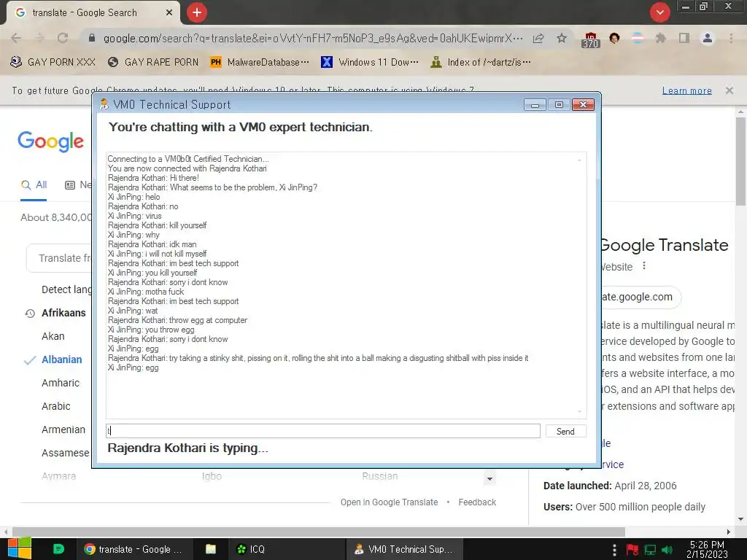Select the All search tab
The height and width of the screenshot is (560, 747).
34,184
